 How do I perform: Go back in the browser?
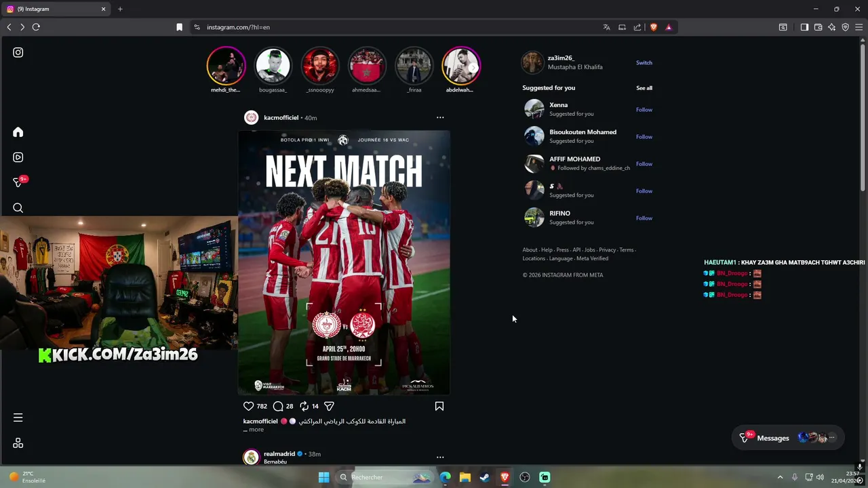click(x=9, y=27)
